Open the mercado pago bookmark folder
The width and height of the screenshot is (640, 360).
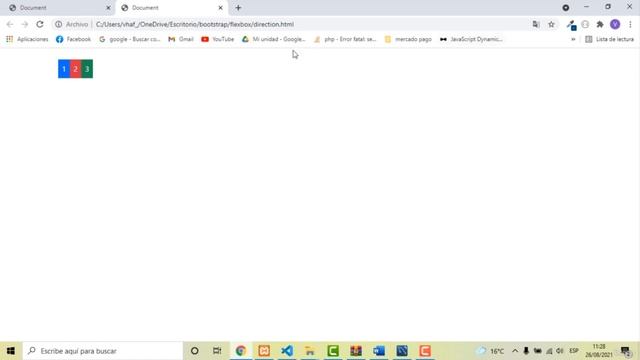[408, 39]
